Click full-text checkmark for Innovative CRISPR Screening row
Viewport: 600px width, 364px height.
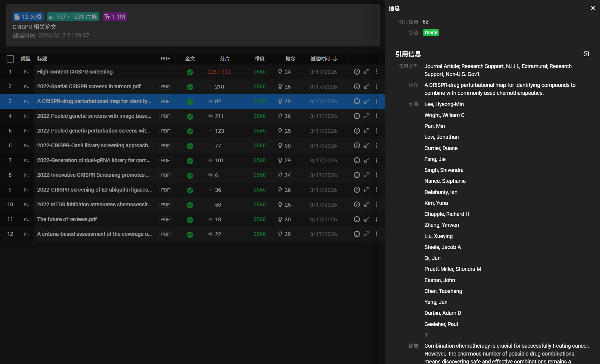(x=190, y=175)
